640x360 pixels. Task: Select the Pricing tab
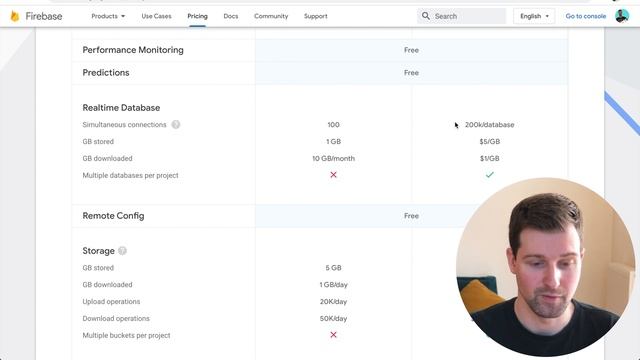click(x=198, y=16)
